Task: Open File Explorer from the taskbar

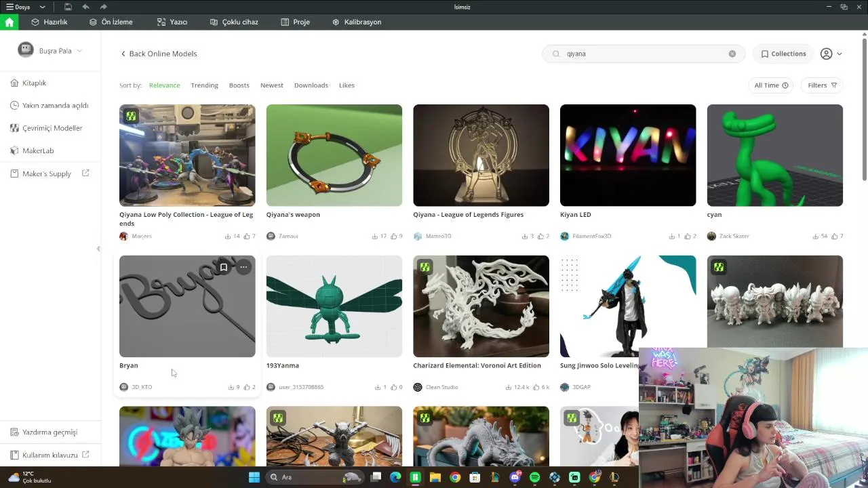Action: (x=435, y=477)
